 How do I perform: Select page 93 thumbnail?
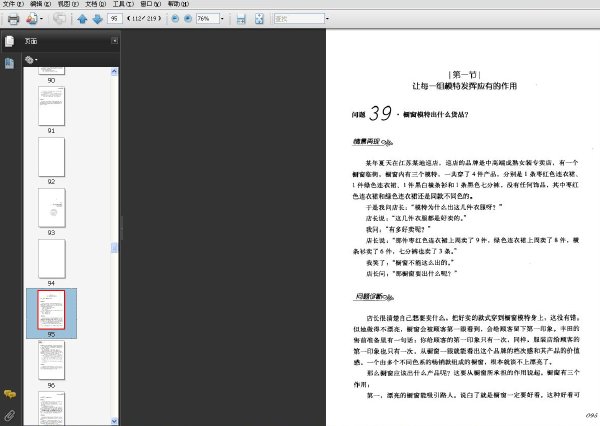[x=52, y=208]
